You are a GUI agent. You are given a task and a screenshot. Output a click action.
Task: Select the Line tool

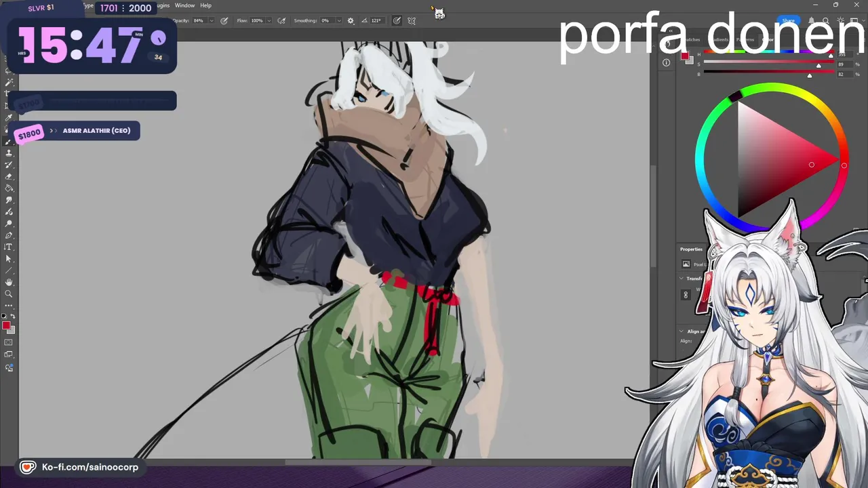[9, 270]
